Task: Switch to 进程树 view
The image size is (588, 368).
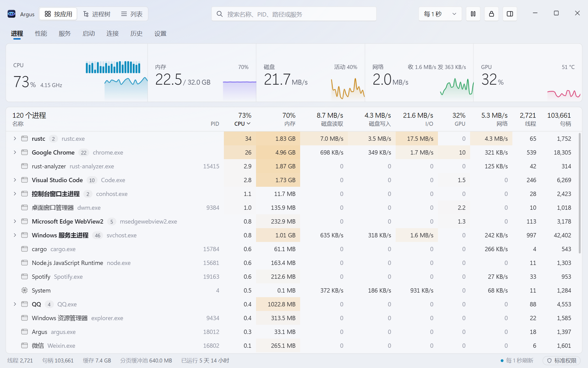Action: [96, 14]
